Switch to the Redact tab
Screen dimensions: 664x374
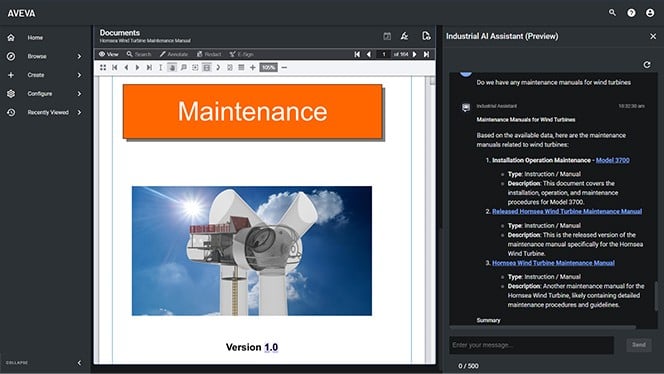[209, 54]
